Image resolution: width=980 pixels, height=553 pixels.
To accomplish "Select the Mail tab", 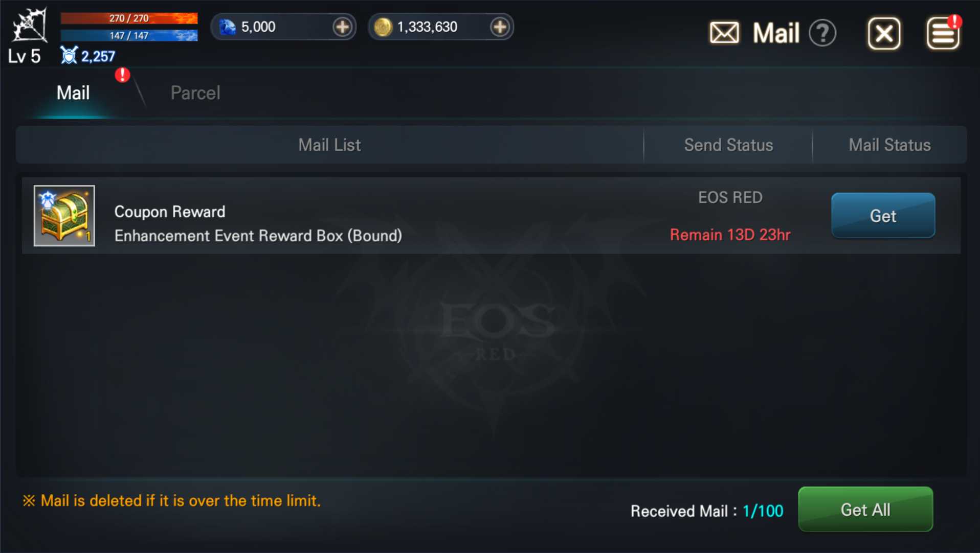I will [x=73, y=93].
